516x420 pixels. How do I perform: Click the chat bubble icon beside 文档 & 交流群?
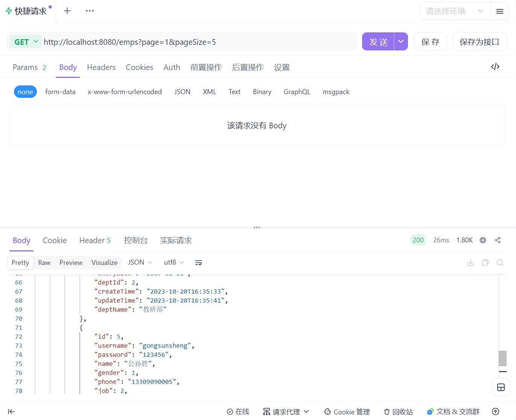430,412
